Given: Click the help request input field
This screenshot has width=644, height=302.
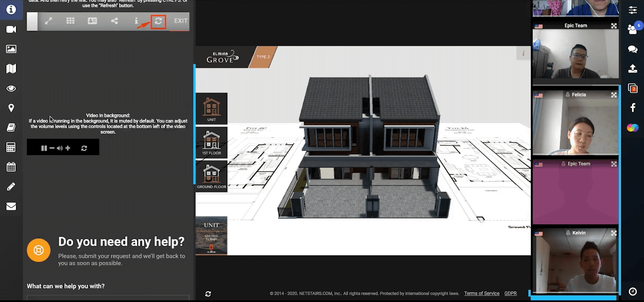Looking at the screenshot, I should tap(108, 298).
